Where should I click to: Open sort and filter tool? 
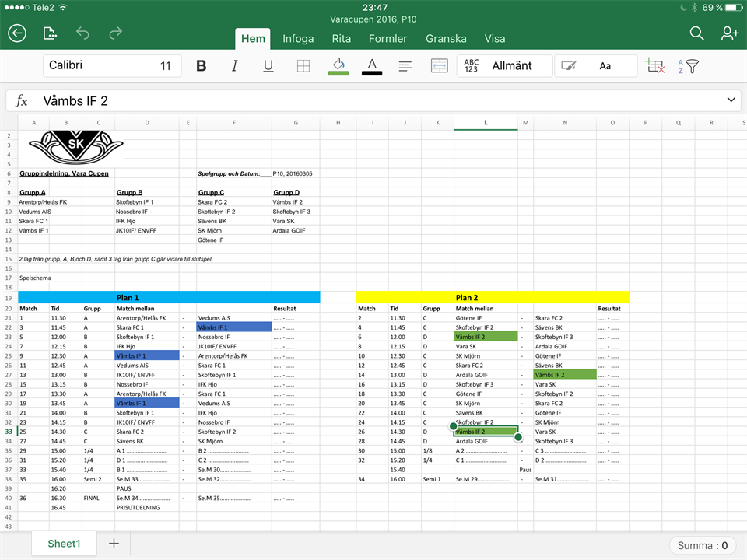tap(688, 66)
